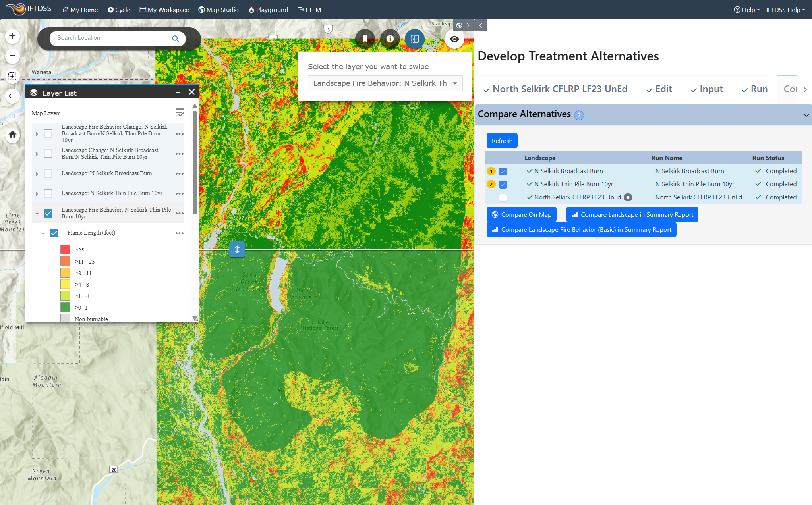Click the Compare On Map button

(521, 214)
